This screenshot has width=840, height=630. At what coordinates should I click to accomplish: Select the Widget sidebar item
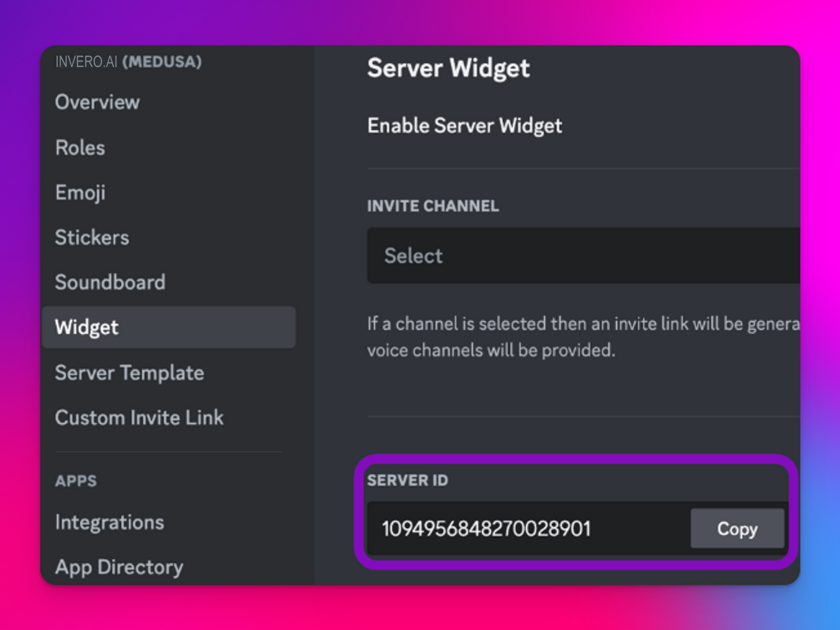pyautogui.click(x=169, y=327)
